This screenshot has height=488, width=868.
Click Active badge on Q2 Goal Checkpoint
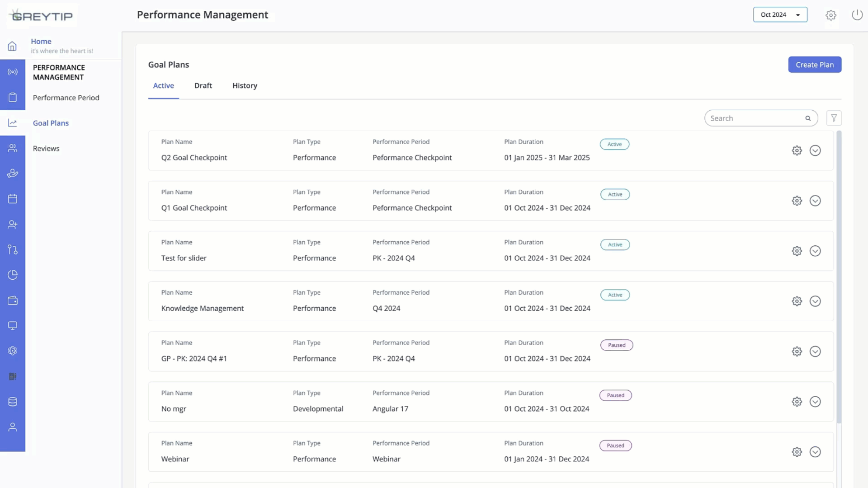[614, 144]
